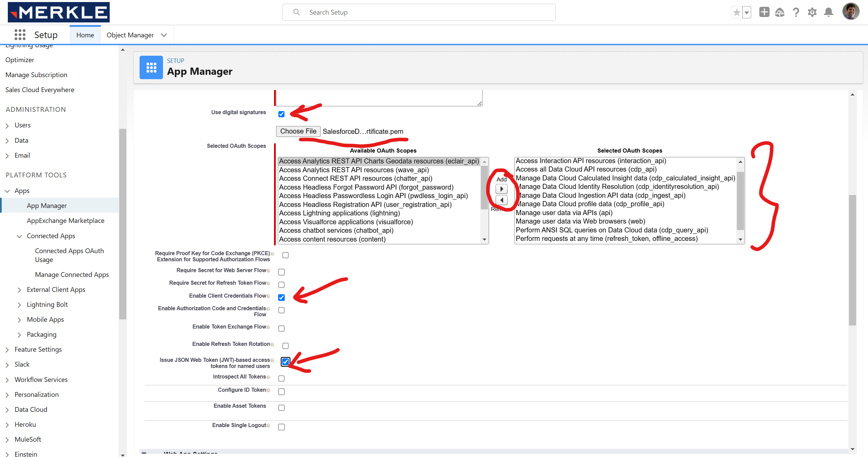Open Manage Connected Apps
This screenshot has height=457, width=868.
coord(72,275)
